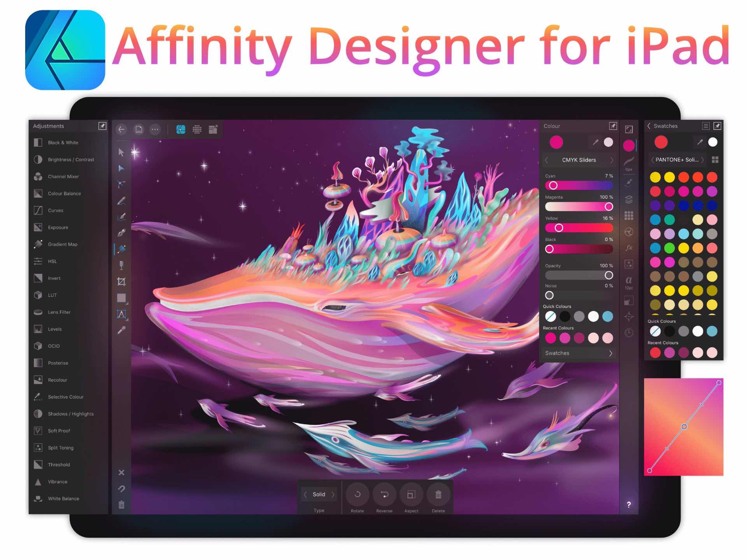Viewport: 747px width, 560px height.
Task: Expand the Swatches panel chevron
Action: (x=612, y=356)
